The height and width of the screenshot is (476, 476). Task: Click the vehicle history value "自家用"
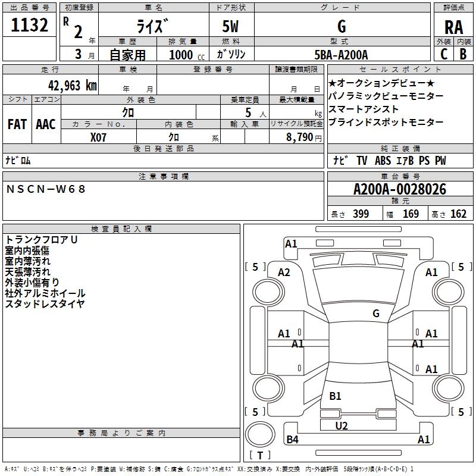(127, 55)
